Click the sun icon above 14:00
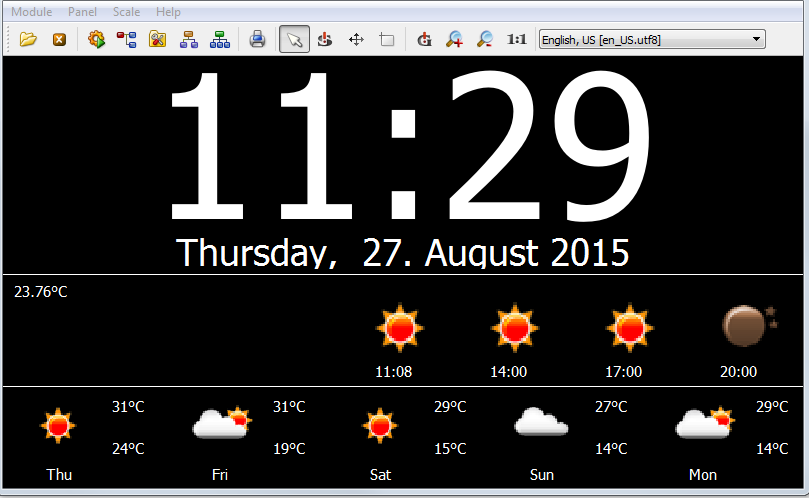The image size is (809, 498). point(515,328)
